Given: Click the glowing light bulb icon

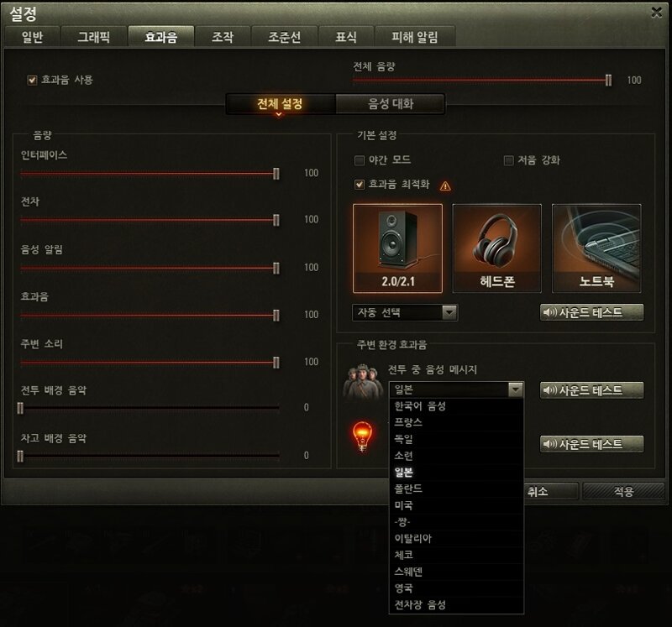Looking at the screenshot, I should tap(362, 436).
